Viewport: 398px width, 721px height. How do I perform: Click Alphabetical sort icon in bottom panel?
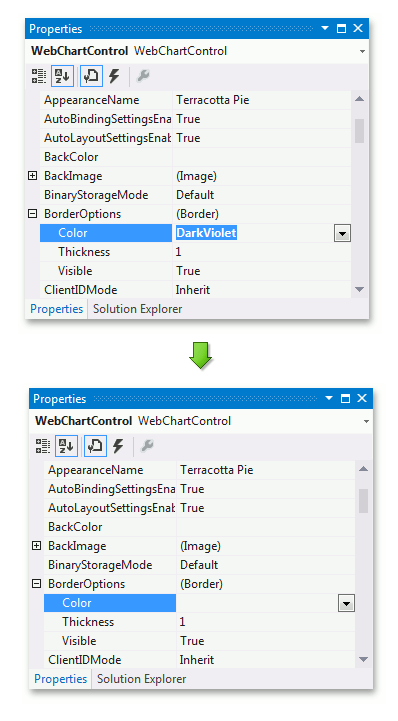pos(67,446)
